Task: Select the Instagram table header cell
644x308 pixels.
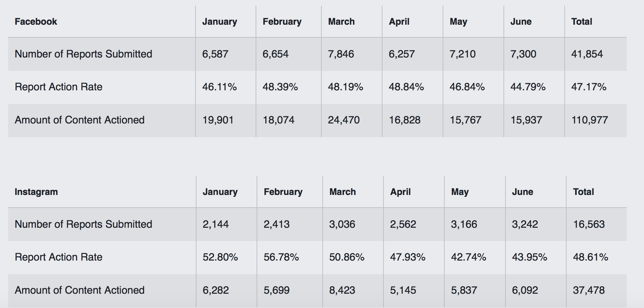Action: [x=36, y=192]
